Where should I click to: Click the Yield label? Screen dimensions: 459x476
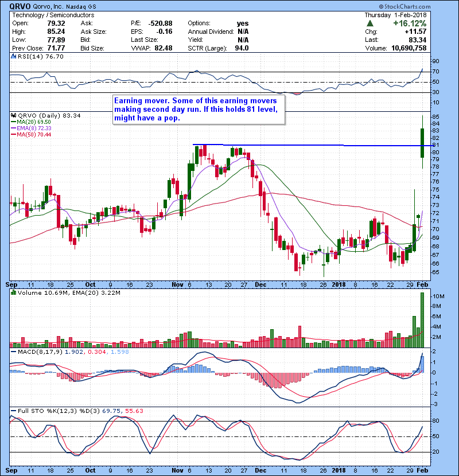point(195,40)
